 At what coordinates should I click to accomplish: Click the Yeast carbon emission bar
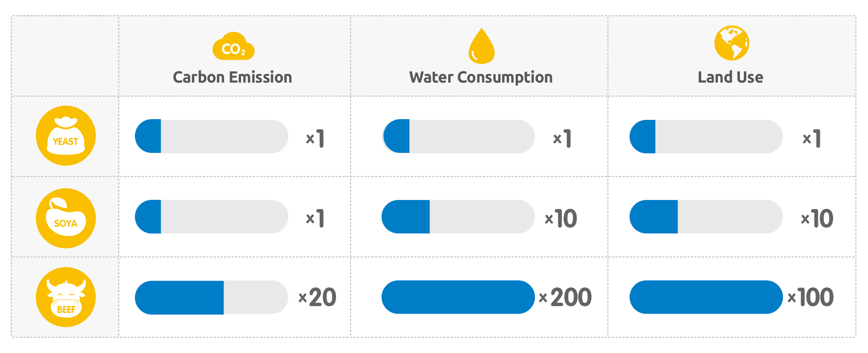(x=211, y=136)
